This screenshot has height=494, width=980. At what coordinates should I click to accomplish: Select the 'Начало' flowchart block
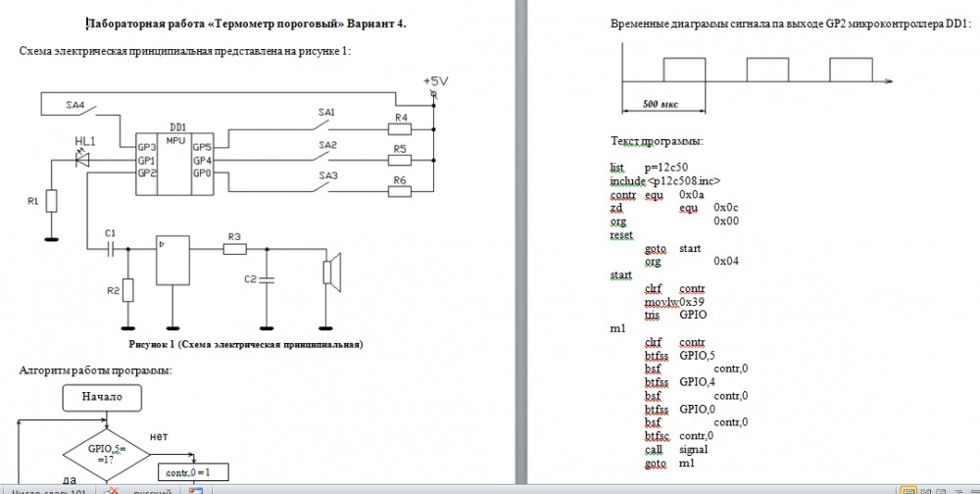point(102,397)
